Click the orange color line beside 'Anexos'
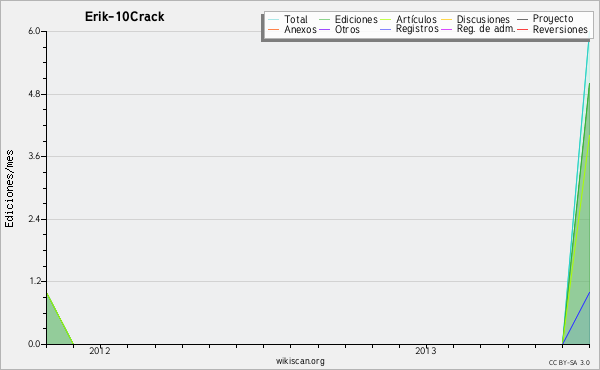Image resolution: width=600 pixels, height=370 pixels. pos(274,29)
